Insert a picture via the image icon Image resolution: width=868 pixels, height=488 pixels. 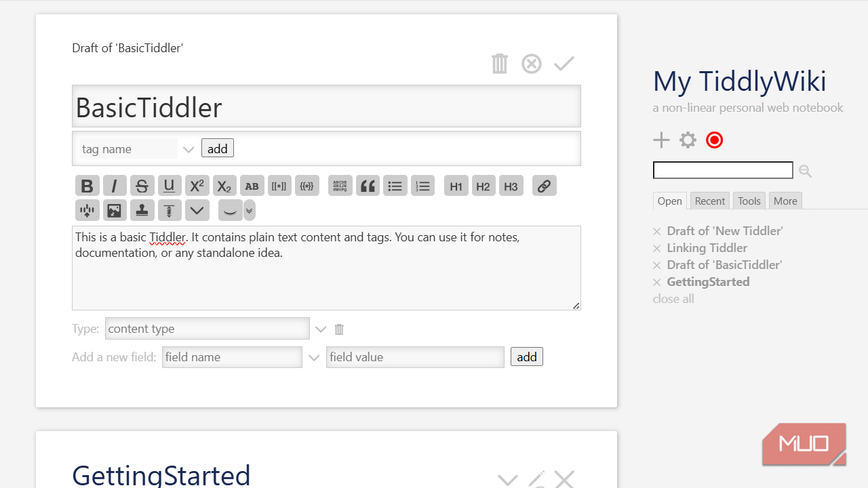(x=114, y=210)
